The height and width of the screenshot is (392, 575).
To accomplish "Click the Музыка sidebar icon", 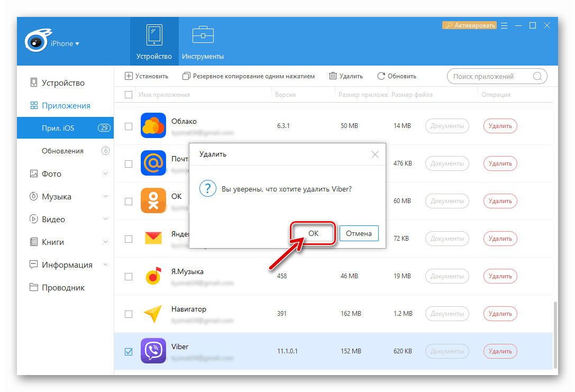I will [34, 196].
